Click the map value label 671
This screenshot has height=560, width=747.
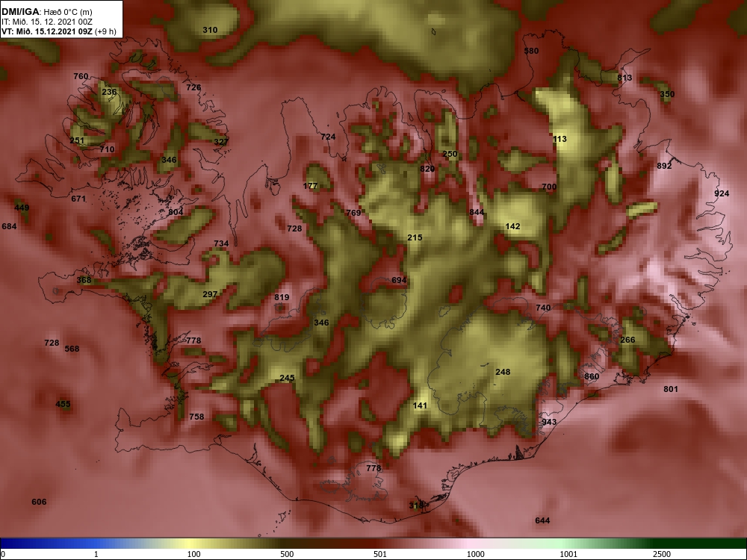click(x=78, y=199)
